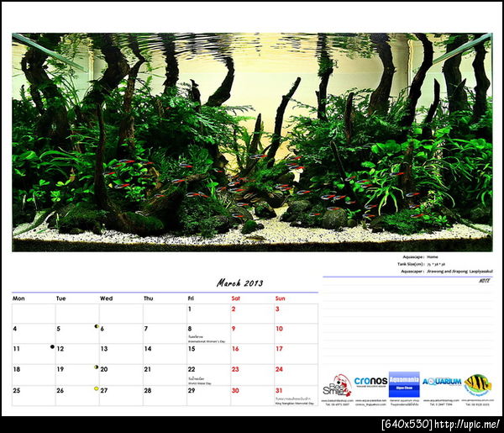The width and height of the screenshot is (504, 433).
Task: Click the 'Tank Size(cm)' caption line
Action: pos(422,264)
